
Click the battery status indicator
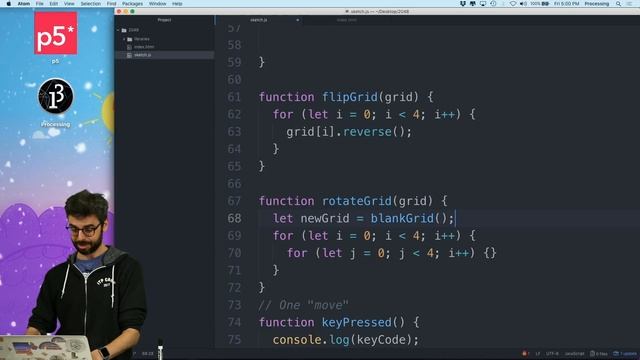click(x=540, y=4)
